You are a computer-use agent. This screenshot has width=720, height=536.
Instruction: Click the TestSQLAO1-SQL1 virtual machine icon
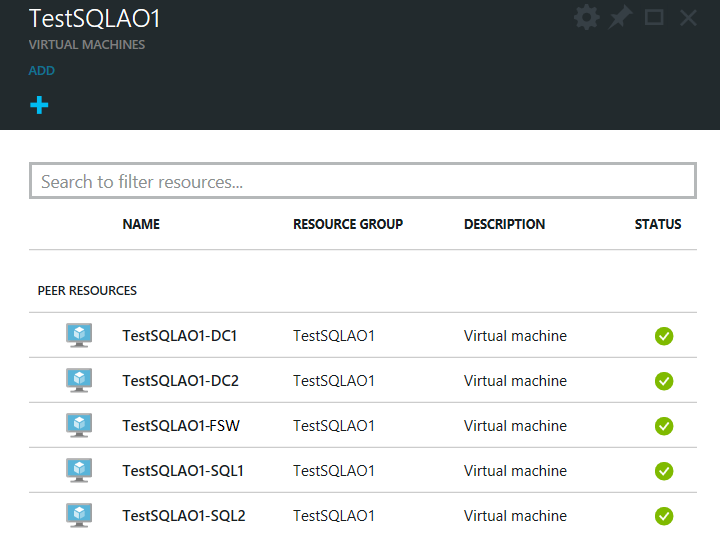pyautogui.click(x=79, y=470)
